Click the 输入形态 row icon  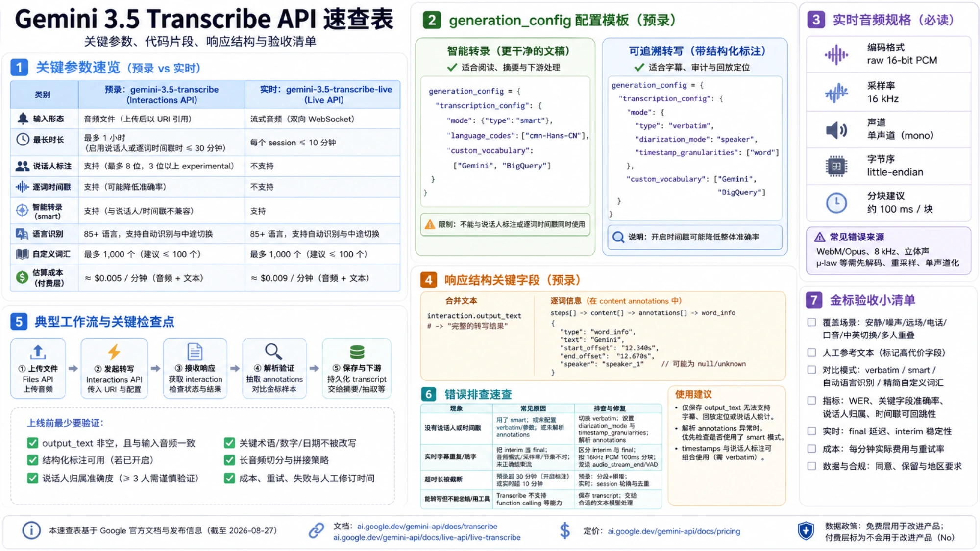click(23, 119)
